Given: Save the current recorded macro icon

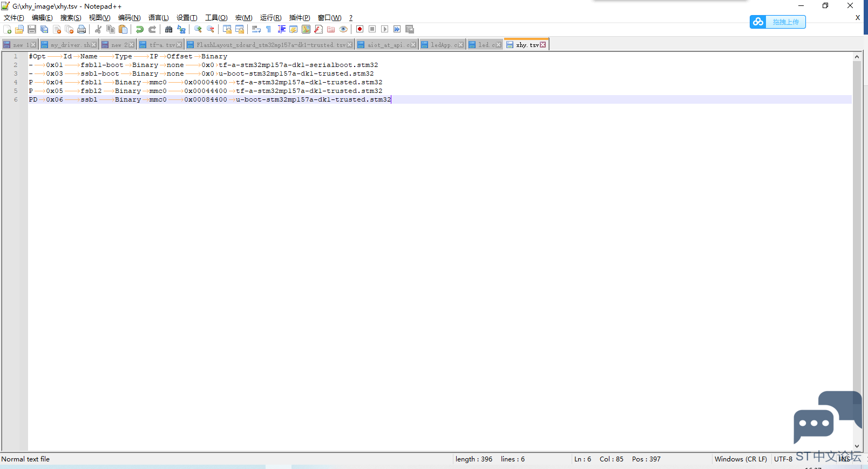Looking at the screenshot, I should pyautogui.click(x=410, y=29).
